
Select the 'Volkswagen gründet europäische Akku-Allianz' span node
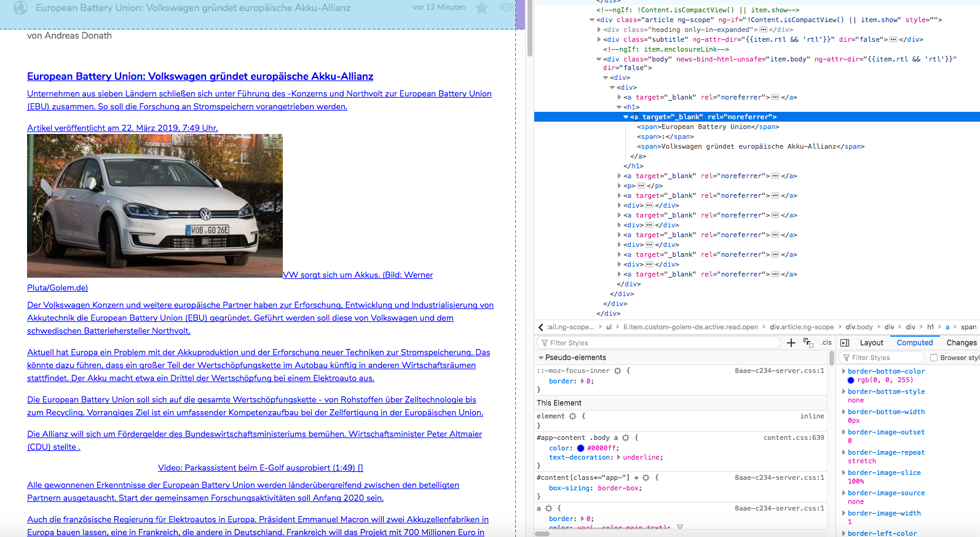tap(751, 146)
